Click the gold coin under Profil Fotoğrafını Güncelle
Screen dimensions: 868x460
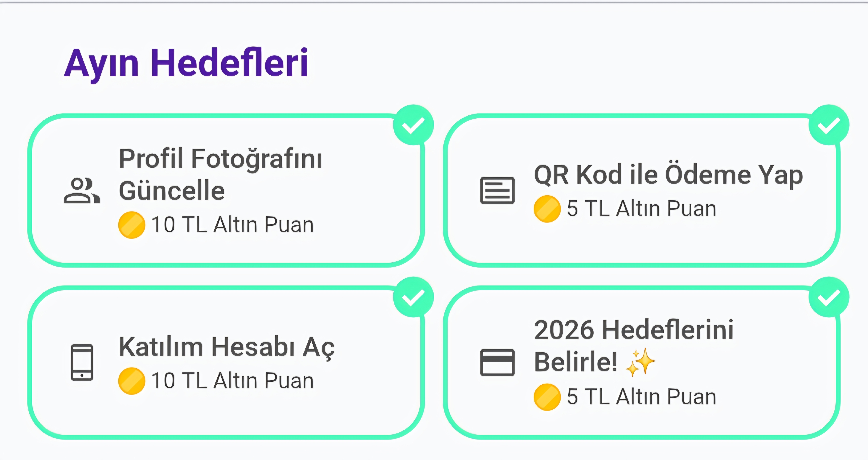click(132, 225)
